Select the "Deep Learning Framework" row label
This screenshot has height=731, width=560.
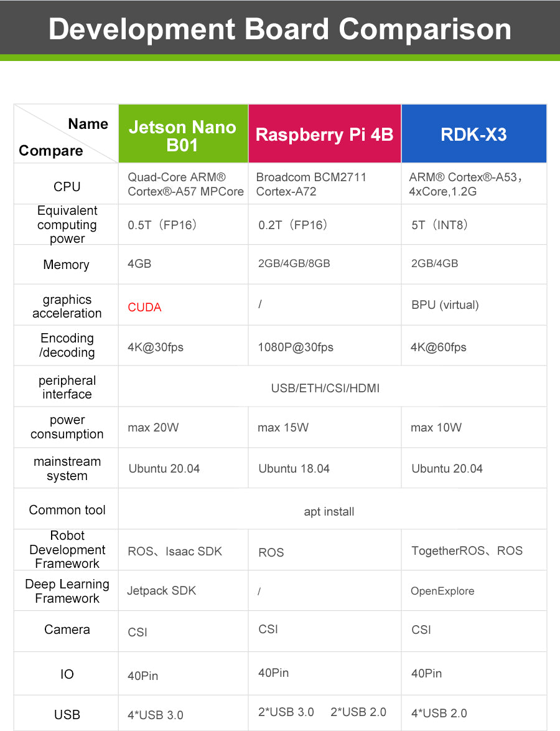pos(67,591)
